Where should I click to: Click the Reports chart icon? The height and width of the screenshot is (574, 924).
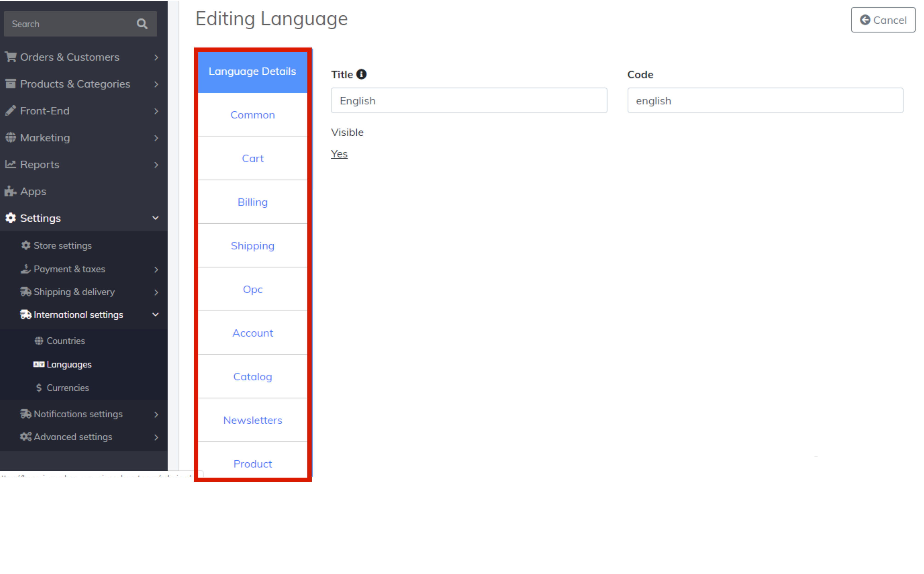pos(10,164)
